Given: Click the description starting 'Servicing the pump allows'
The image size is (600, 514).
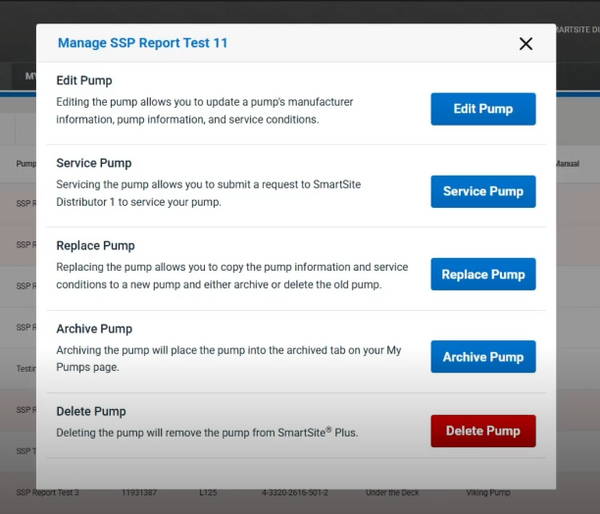Looking at the screenshot, I should pos(209,193).
